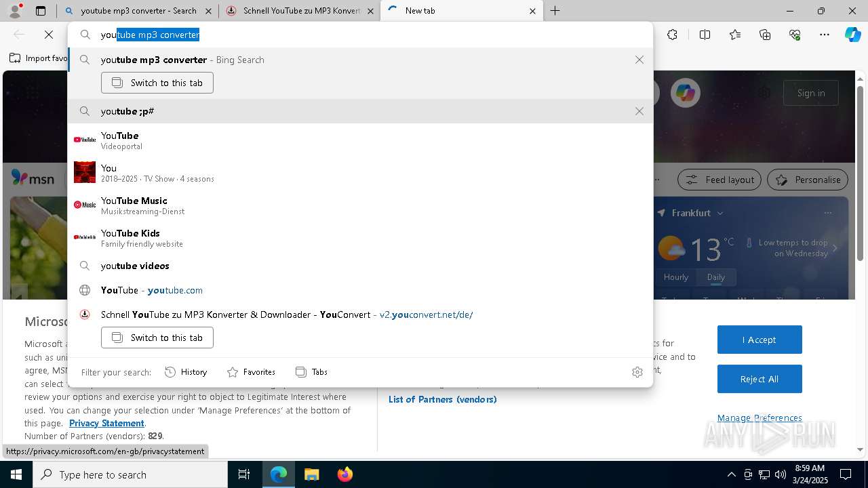Select 'You' TV Show suggestion

click(x=360, y=173)
